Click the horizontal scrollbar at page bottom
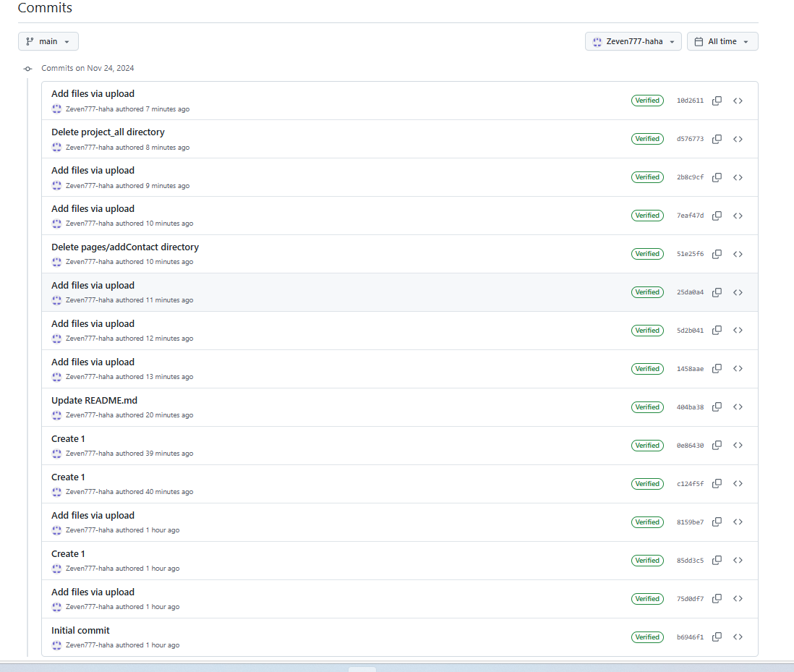 [x=362, y=670]
